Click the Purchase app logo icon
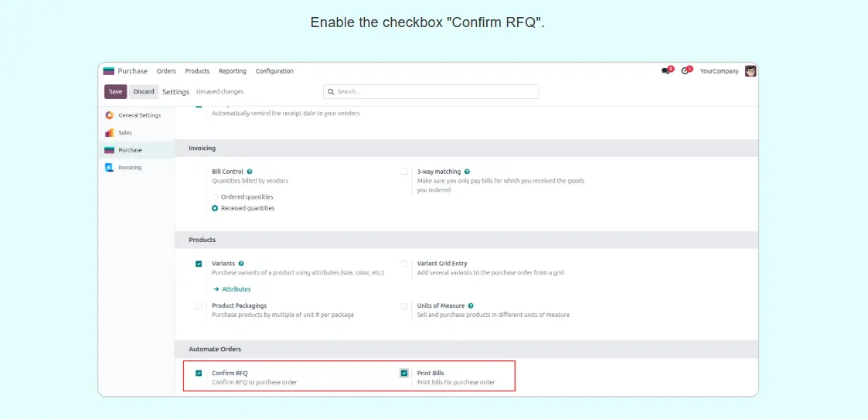This screenshot has width=868, height=420. [109, 71]
